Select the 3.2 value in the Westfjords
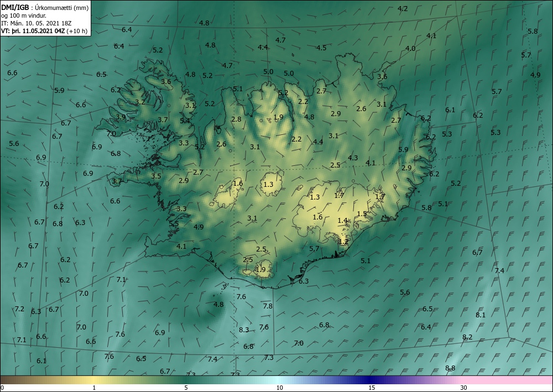The width and height of the screenshot is (553, 392). click(140, 102)
